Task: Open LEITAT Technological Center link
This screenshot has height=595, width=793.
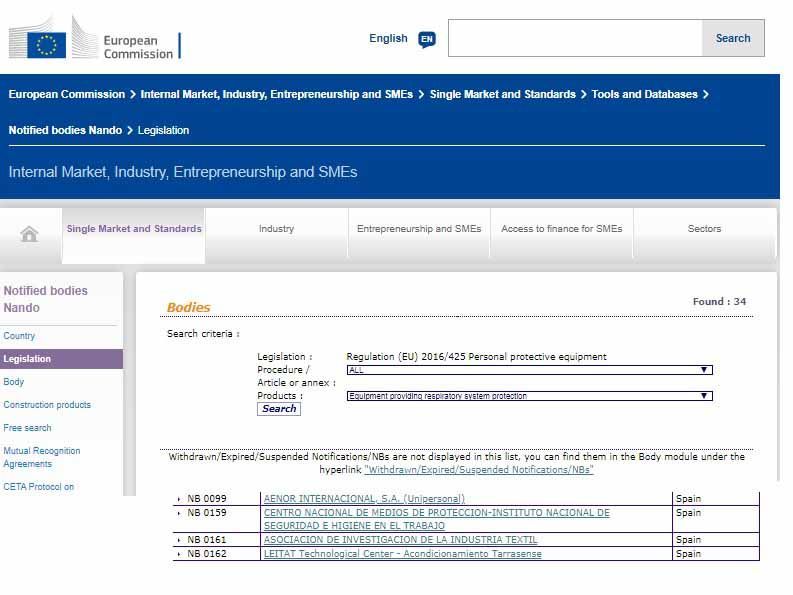Action: [403, 554]
